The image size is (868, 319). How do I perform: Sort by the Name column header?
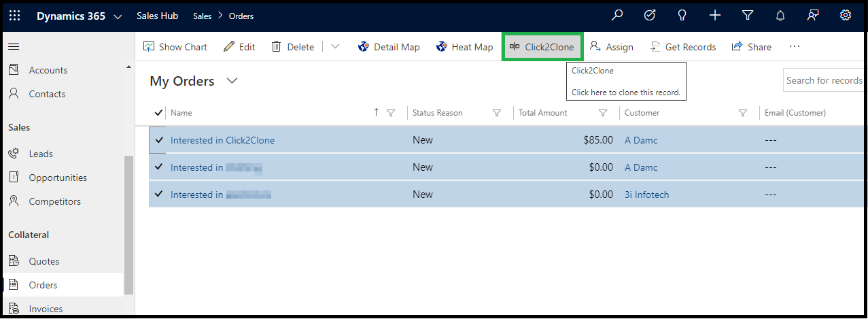(181, 113)
